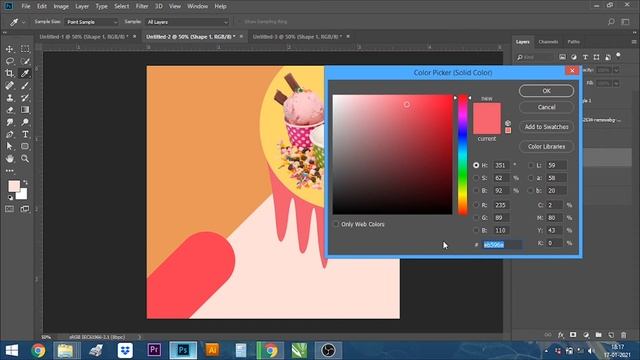Image resolution: width=640 pixels, height=360 pixels.
Task: Select the H hue radio button
Action: [476, 165]
